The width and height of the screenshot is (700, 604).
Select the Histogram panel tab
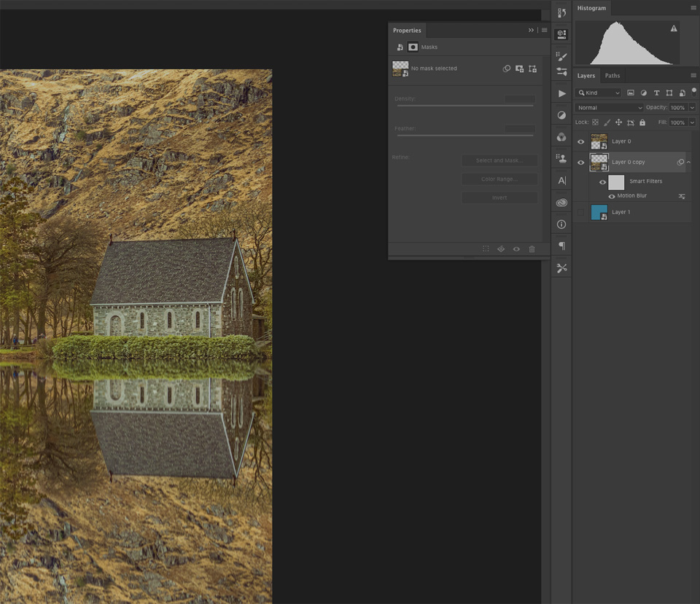[591, 8]
